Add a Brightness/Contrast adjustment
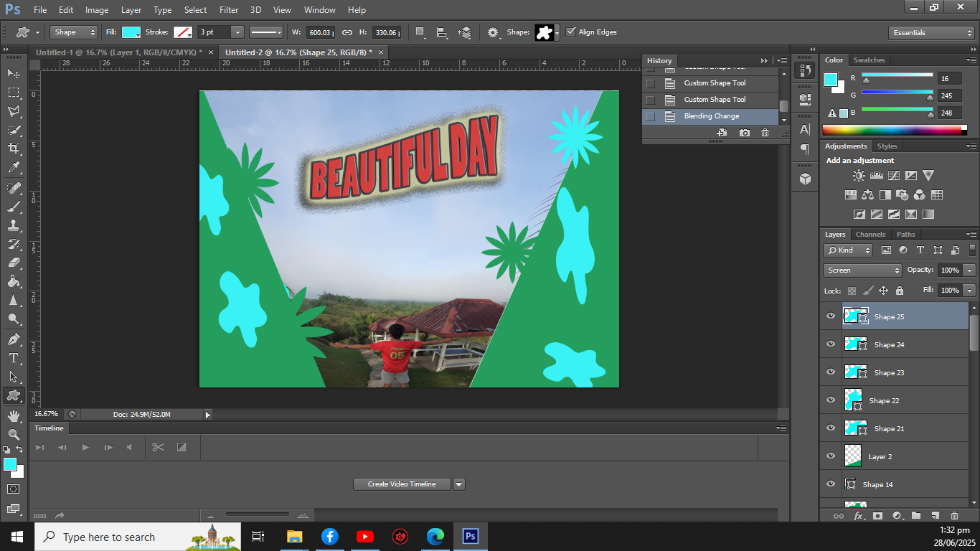 pos(859,175)
